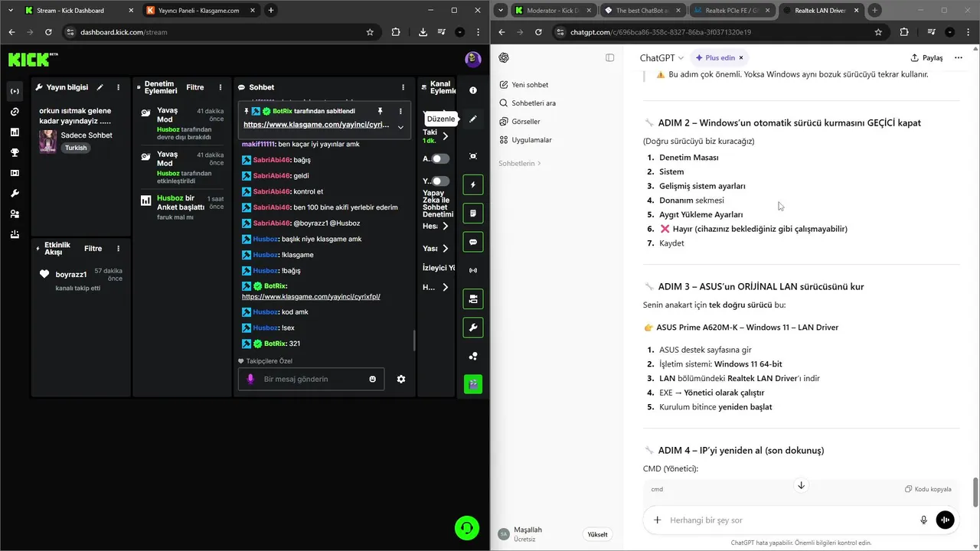The width and height of the screenshot is (980, 551).
Task: Click the scroll-to-bottom arrow in ChatGPT
Action: point(801,485)
